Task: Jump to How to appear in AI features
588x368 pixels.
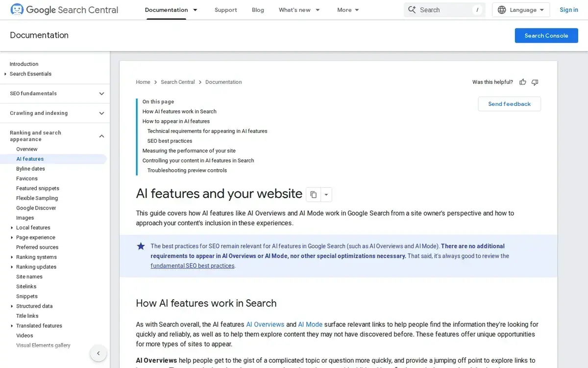Action: coord(176,121)
